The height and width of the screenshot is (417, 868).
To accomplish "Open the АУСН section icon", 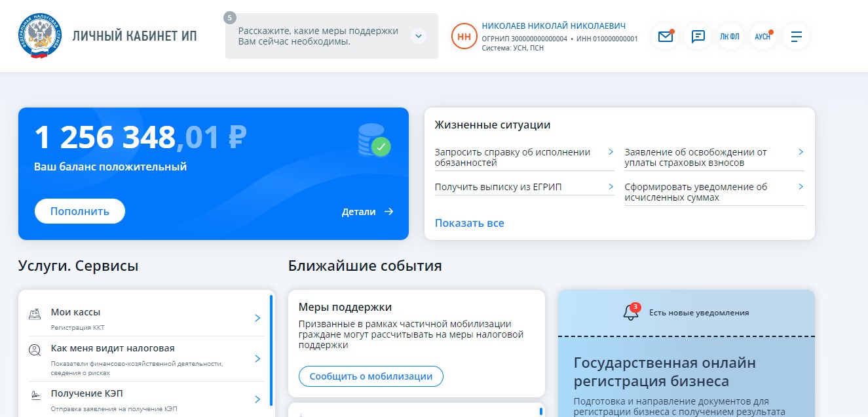I will coord(762,37).
